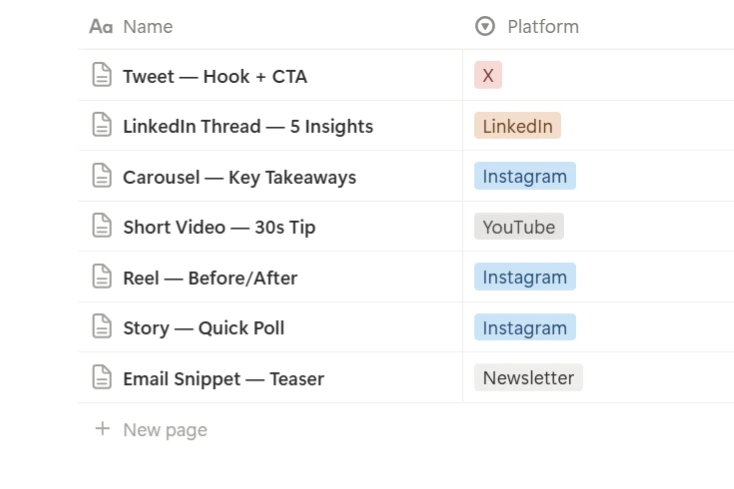Click the page icon beside LinkedIn Thread row

pyautogui.click(x=101, y=126)
